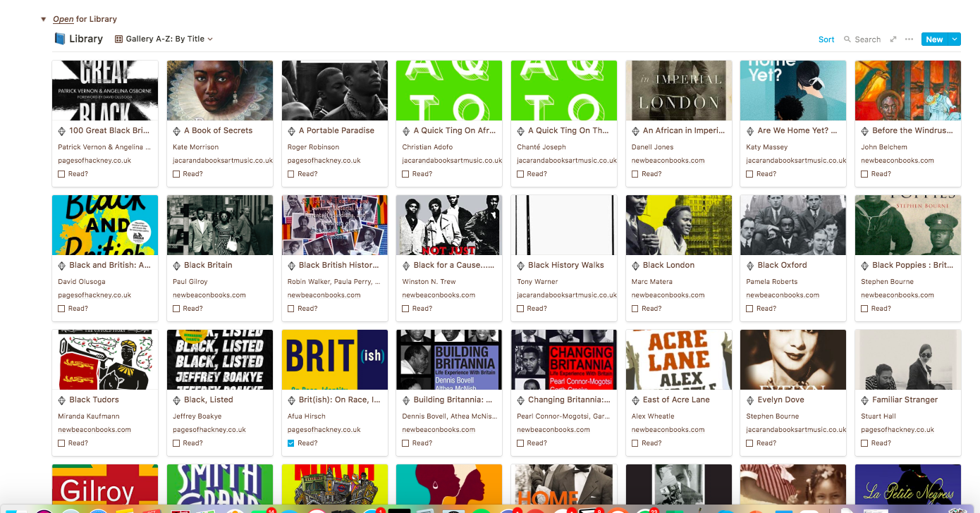Screen dimensions: 980x513
Task: Click page icon beside A Portable Paradise
Action: [x=291, y=131]
